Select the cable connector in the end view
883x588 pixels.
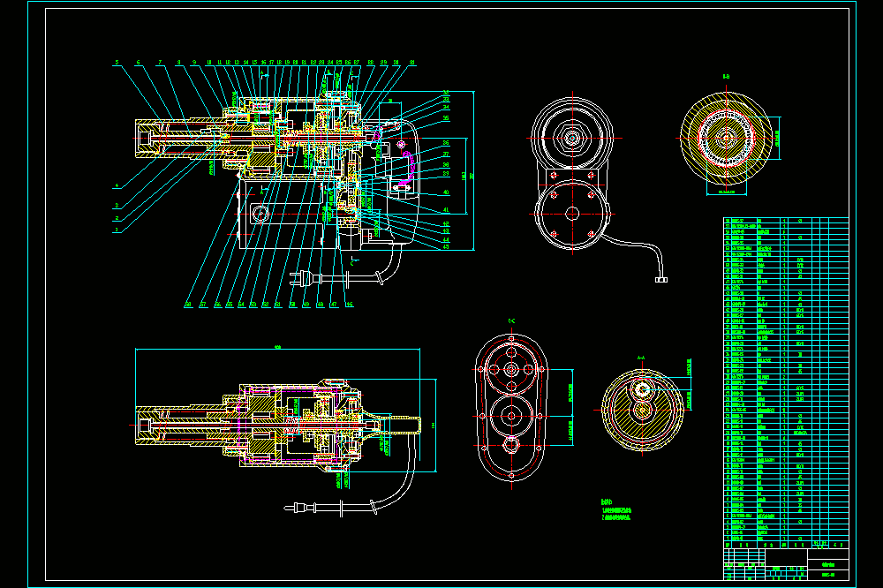661,279
